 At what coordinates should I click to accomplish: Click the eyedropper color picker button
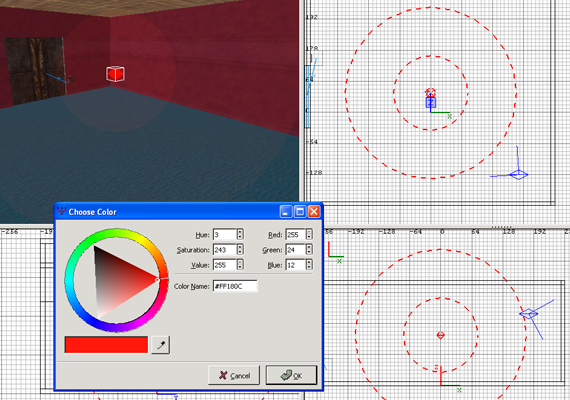(160, 345)
